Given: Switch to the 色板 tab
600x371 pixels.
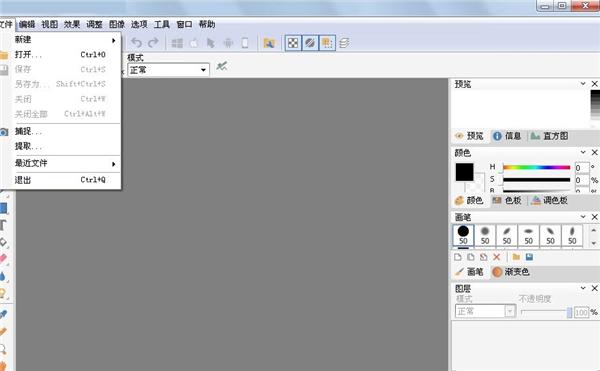Looking at the screenshot, I should tap(507, 200).
